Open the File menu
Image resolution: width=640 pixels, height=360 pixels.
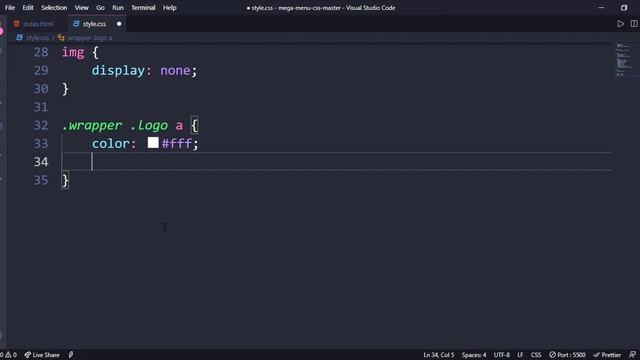10,8
